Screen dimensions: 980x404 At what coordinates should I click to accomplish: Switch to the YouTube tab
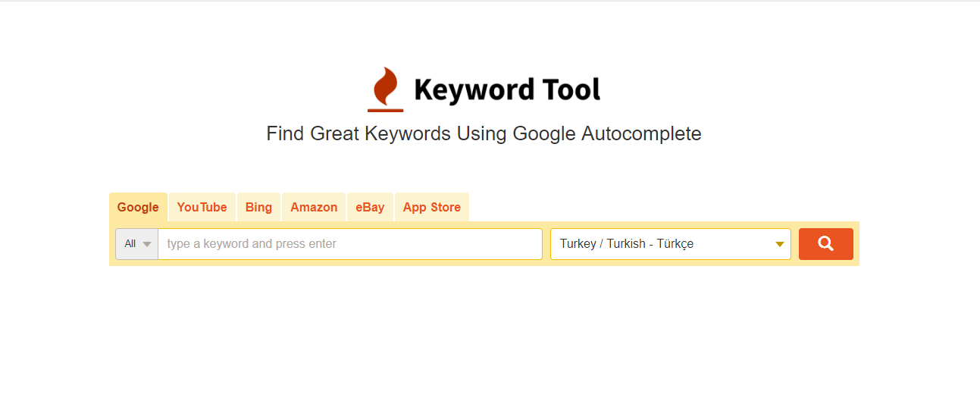tap(202, 207)
